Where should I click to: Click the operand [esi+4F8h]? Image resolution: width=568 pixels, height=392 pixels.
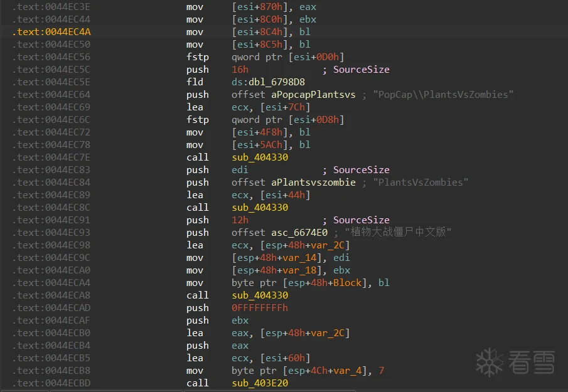pyautogui.click(x=260, y=132)
